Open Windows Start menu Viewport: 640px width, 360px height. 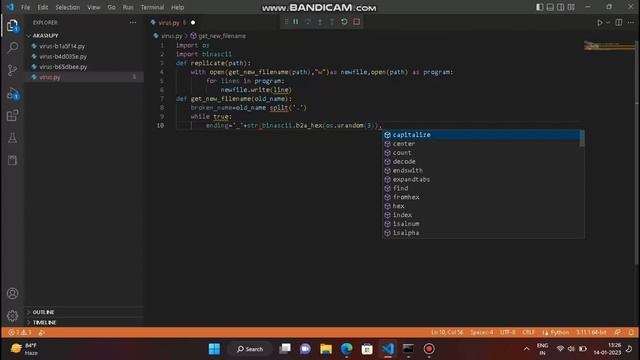tap(214, 349)
